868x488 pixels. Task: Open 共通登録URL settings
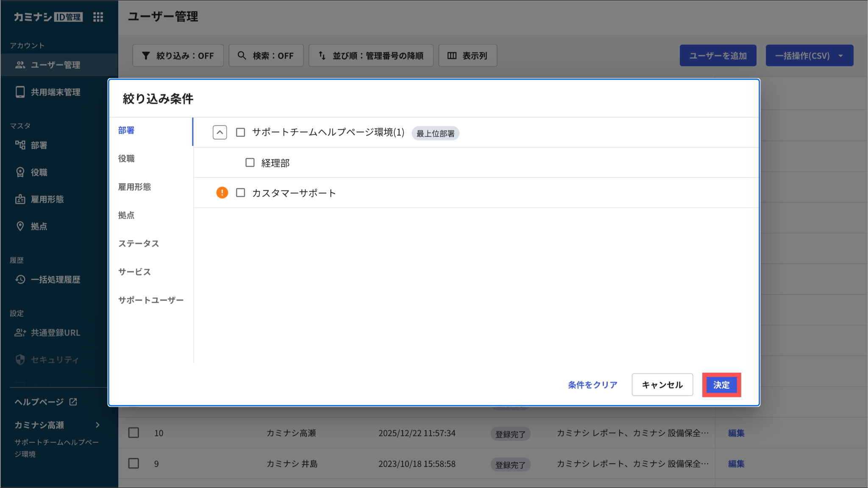[55, 333]
